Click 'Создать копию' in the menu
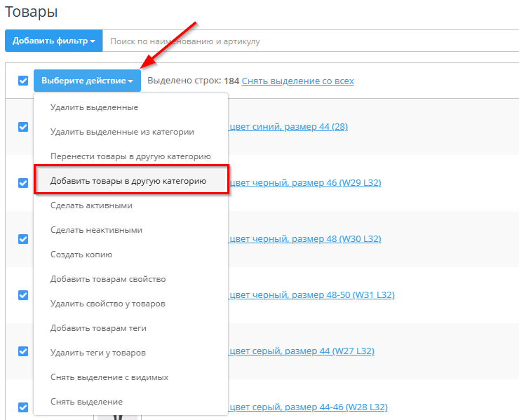 point(81,255)
